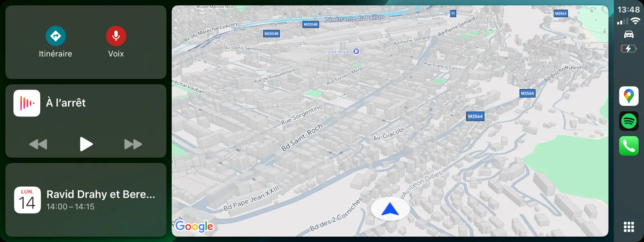Screen dimensions: 644x242
Task: Open Google Maps from the sidebar
Action: [629, 96]
